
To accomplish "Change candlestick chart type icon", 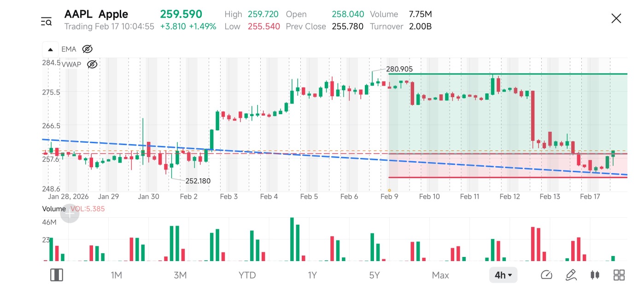I will [595, 275].
